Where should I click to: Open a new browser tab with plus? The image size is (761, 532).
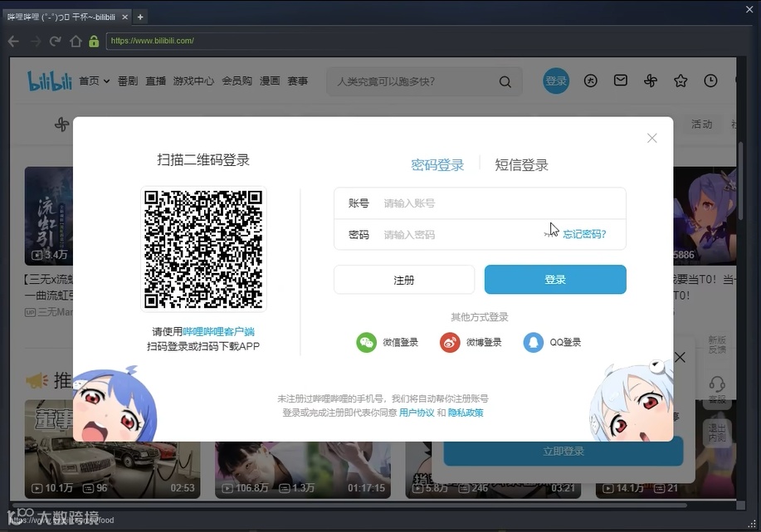[140, 17]
